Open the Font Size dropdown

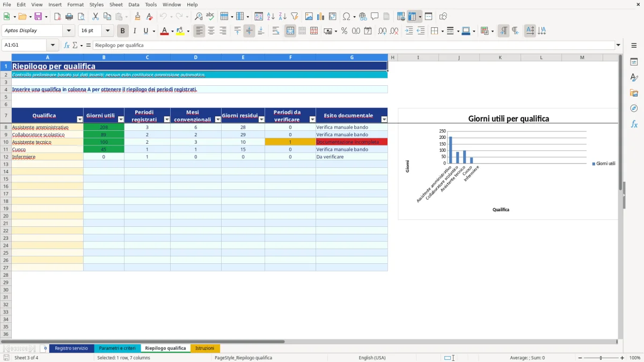pyautogui.click(x=107, y=31)
